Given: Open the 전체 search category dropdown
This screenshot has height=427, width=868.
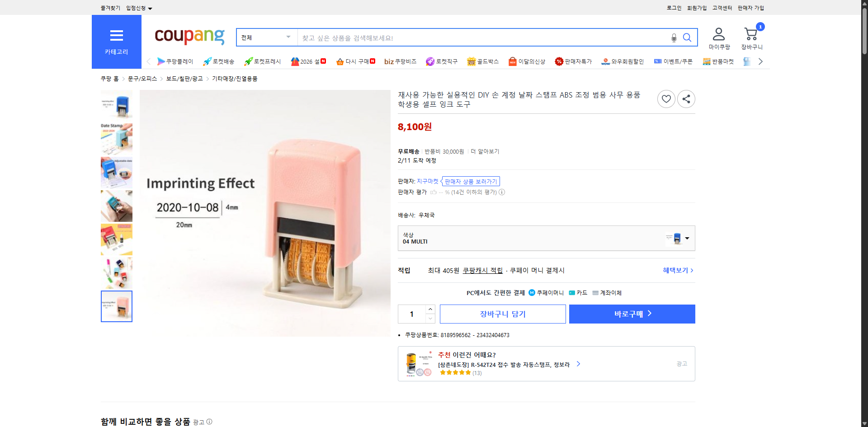Looking at the screenshot, I should (266, 38).
